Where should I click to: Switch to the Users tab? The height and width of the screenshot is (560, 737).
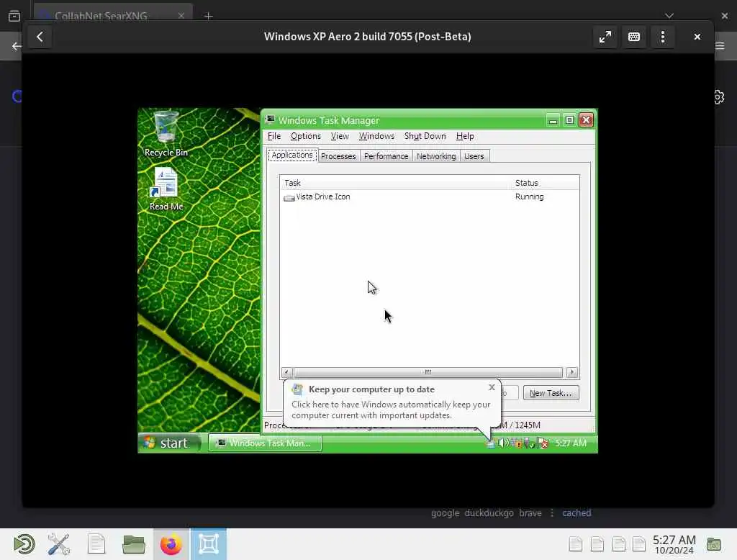click(x=474, y=156)
